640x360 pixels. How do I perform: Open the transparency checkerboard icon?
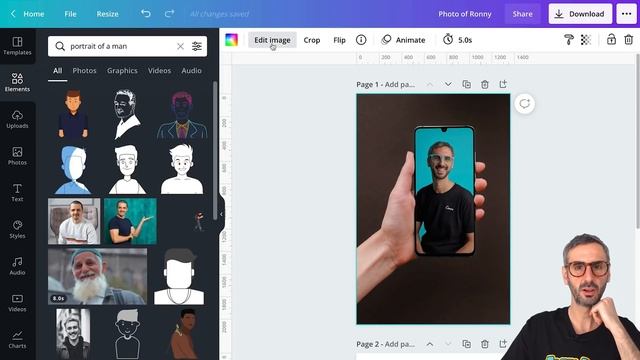point(586,40)
